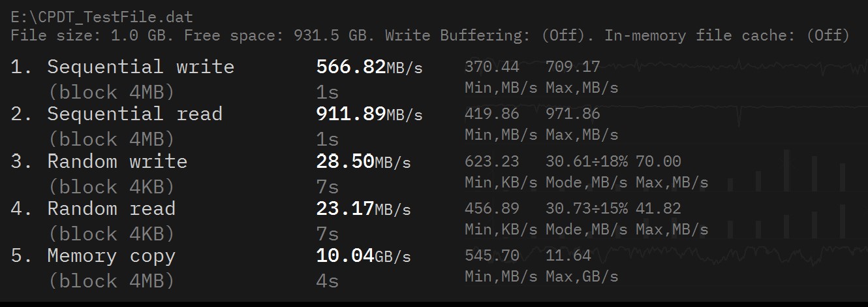Viewport: 868px width, 307px height.
Task: Select the Random read test label
Action: (111, 208)
